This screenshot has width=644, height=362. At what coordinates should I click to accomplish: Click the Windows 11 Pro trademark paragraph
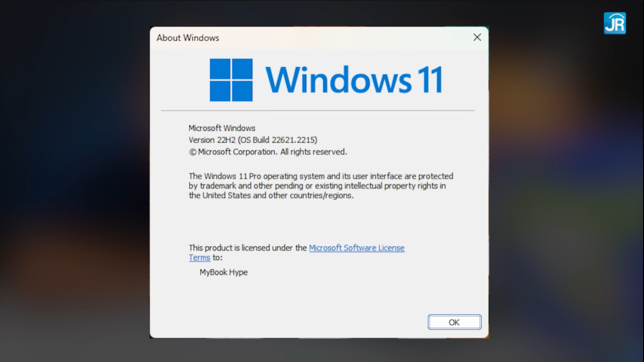click(x=321, y=186)
